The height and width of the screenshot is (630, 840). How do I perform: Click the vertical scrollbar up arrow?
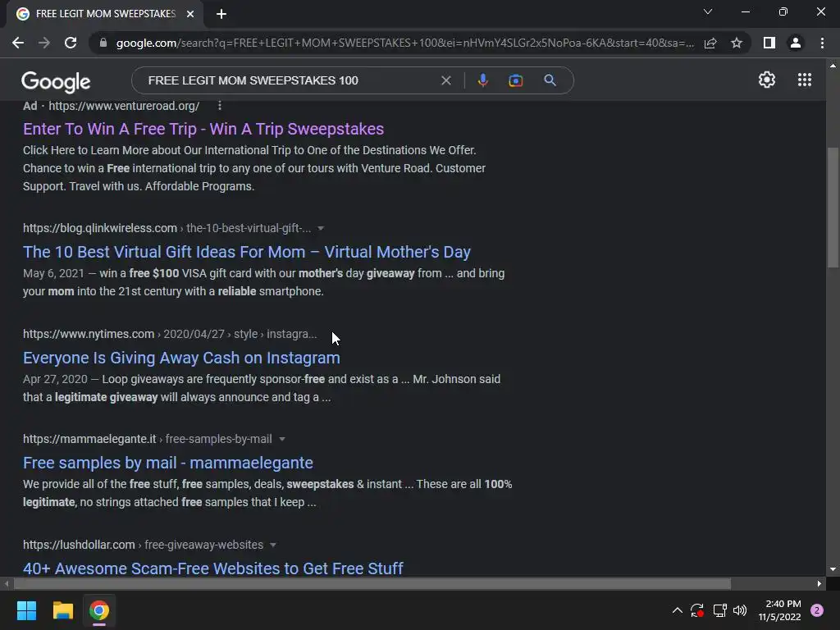[833, 66]
